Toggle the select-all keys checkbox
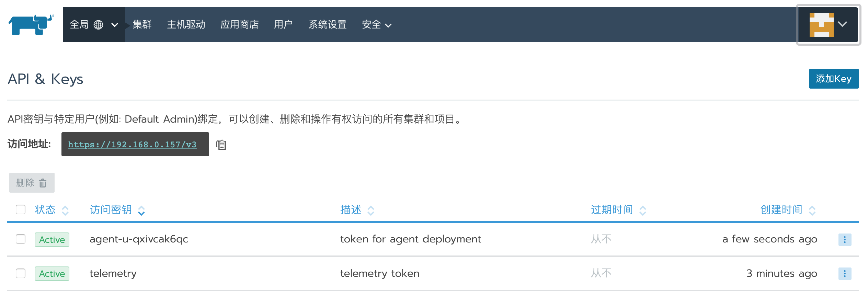 point(21,209)
